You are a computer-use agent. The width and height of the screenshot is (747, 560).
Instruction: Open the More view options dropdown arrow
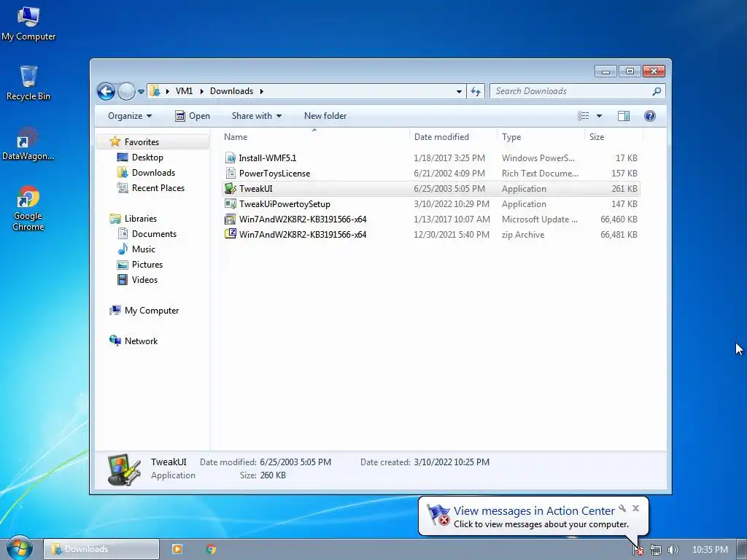tap(600, 116)
